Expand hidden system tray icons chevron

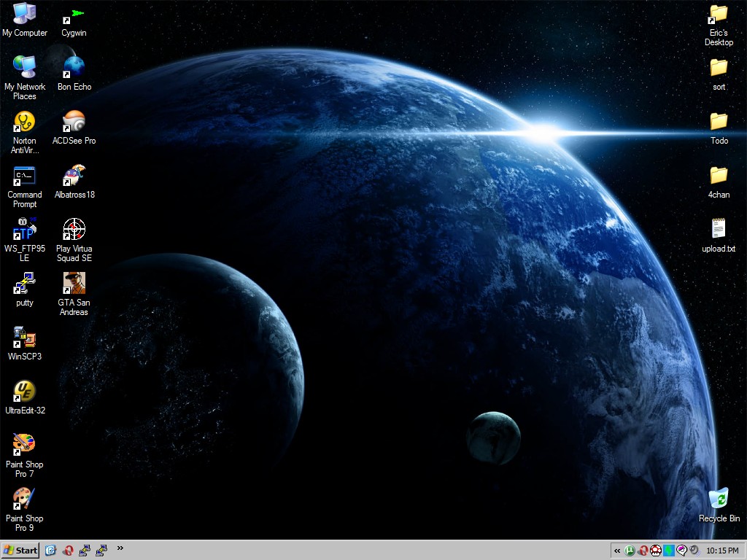tap(617, 551)
